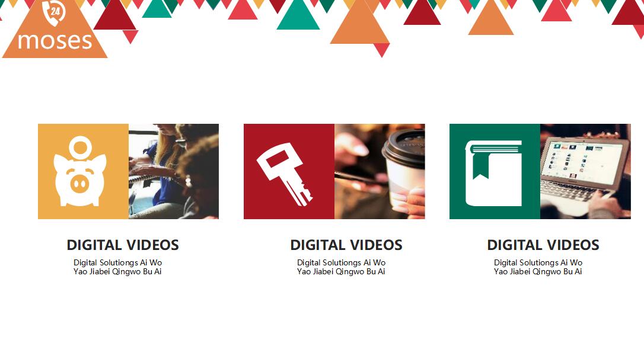Click the white key icon on red tile
The width and height of the screenshot is (644, 356).
tap(285, 174)
